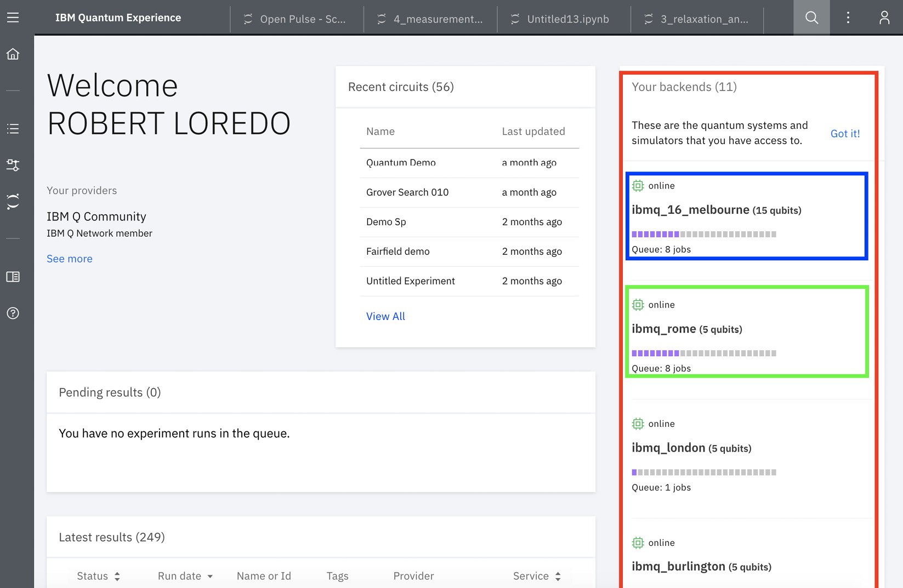903x588 pixels.
Task: Open the results list sidebar icon
Action: pyautogui.click(x=13, y=129)
